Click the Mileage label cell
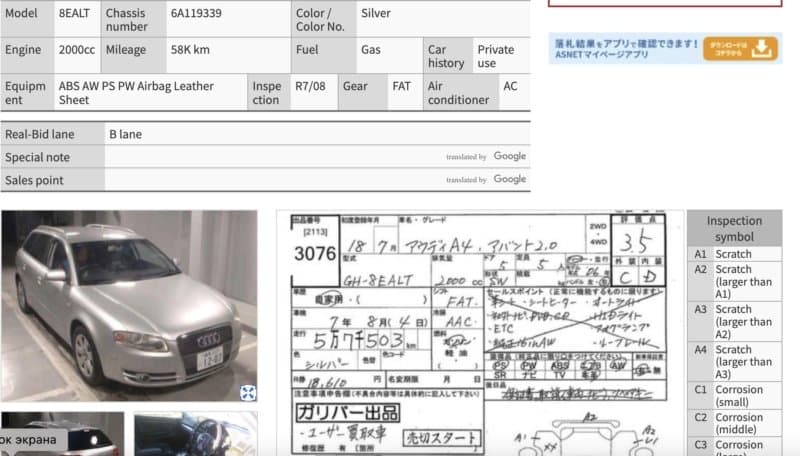 click(x=133, y=56)
